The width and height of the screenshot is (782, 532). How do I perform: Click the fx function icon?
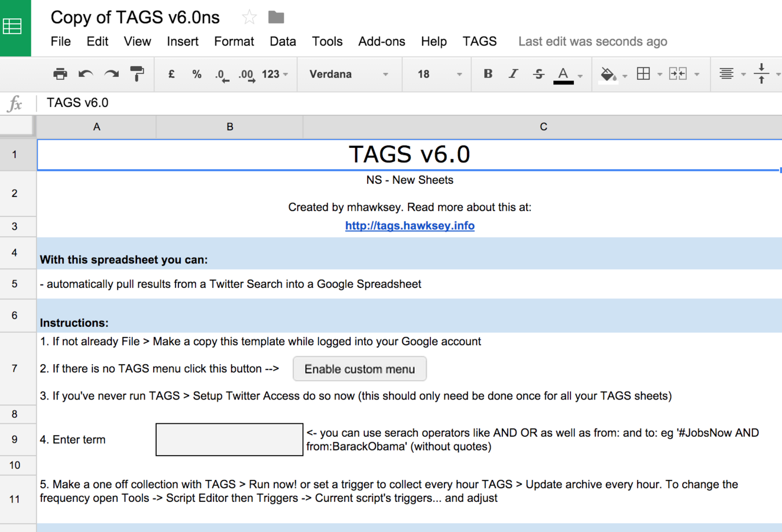coord(15,104)
